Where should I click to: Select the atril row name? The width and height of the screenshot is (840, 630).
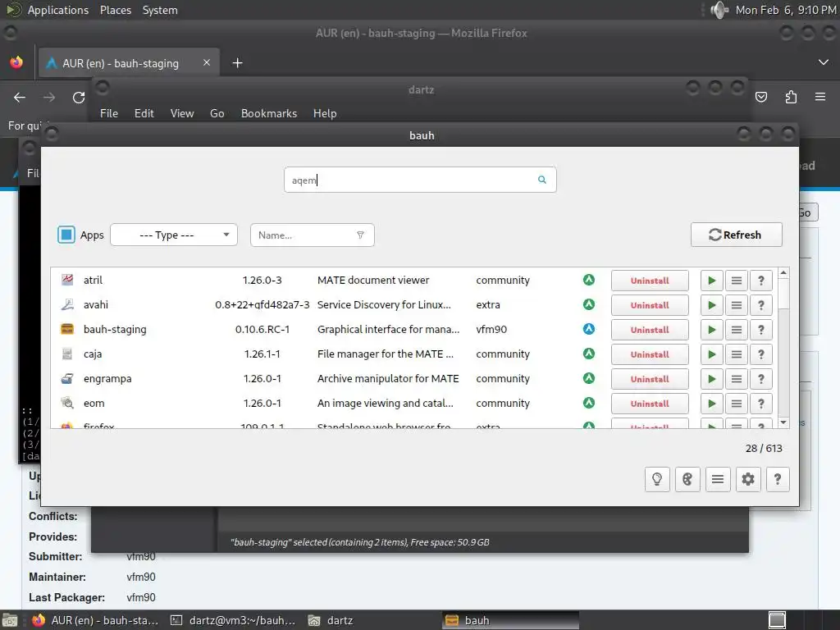pyautogui.click(x=93, y=281)
